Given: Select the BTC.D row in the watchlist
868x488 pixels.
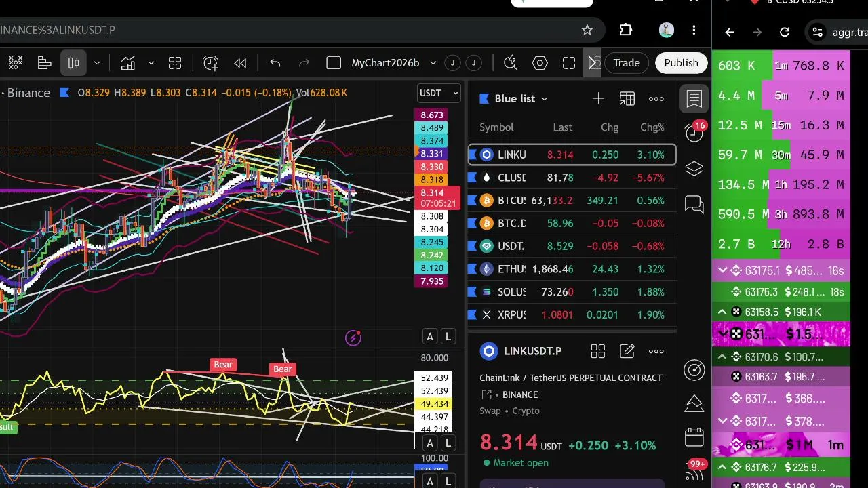Looking at the screenshot, I should (572, 223).
